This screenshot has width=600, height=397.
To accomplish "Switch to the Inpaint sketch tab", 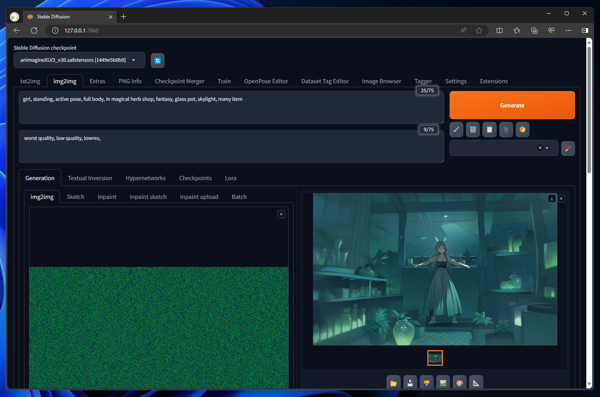I will pyautogui.click(x=148, y=197).
